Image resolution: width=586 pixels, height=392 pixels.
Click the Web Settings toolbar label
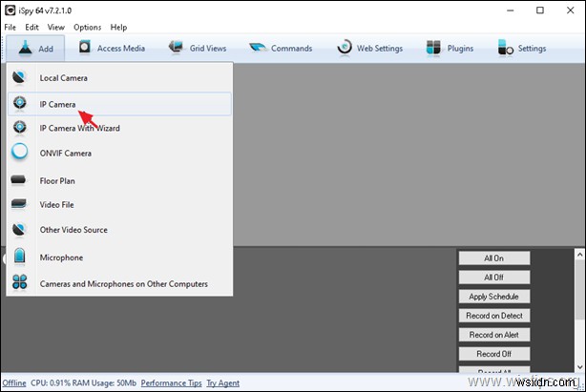pyautogui.click(x=380, y=48)
